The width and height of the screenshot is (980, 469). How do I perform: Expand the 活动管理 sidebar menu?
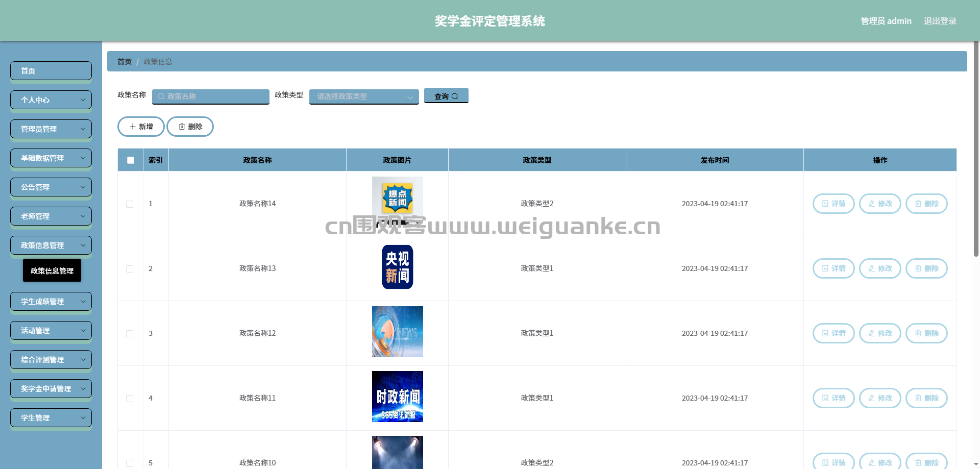[51, 331]
